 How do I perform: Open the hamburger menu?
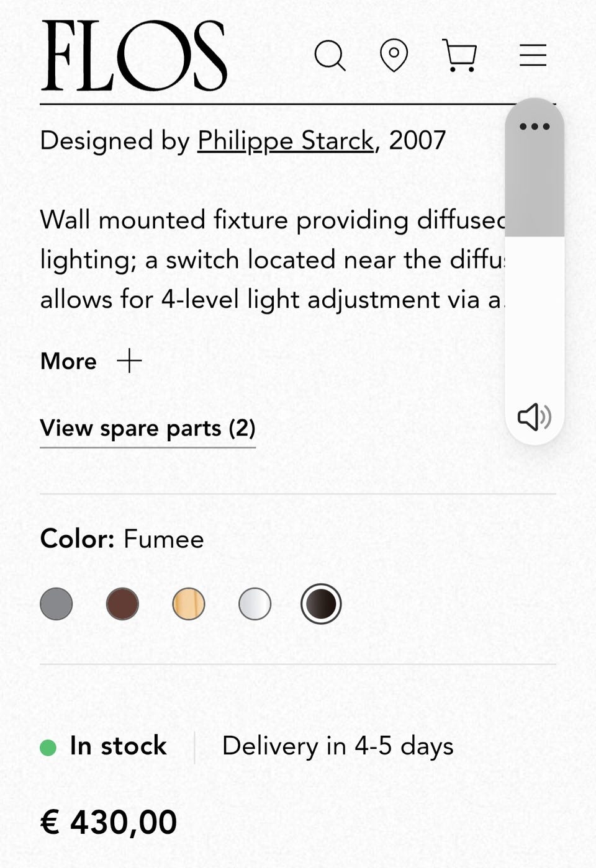(533, 56)
